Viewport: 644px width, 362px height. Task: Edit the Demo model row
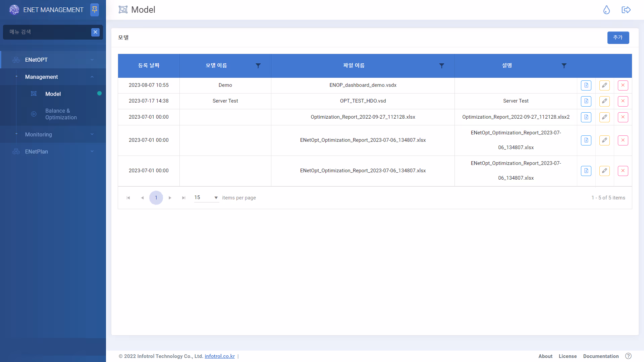tap(604, 85)
